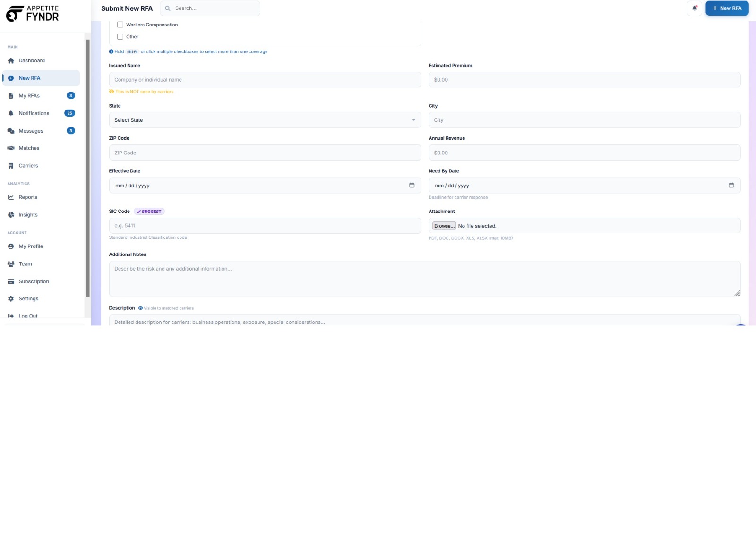Focus the Annual Revenue field
This screenshot has height=534, width=756.
(x=584, y=153)
